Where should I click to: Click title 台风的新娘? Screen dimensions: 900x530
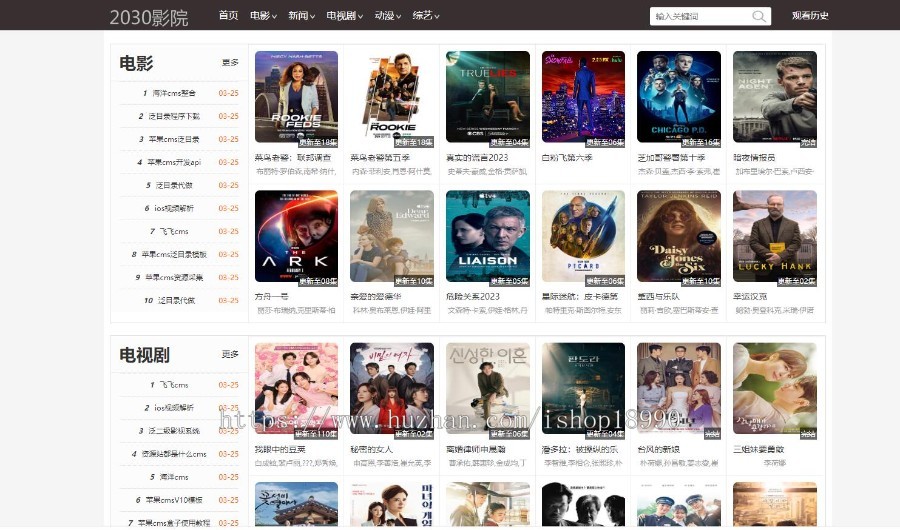coord(658,449)
